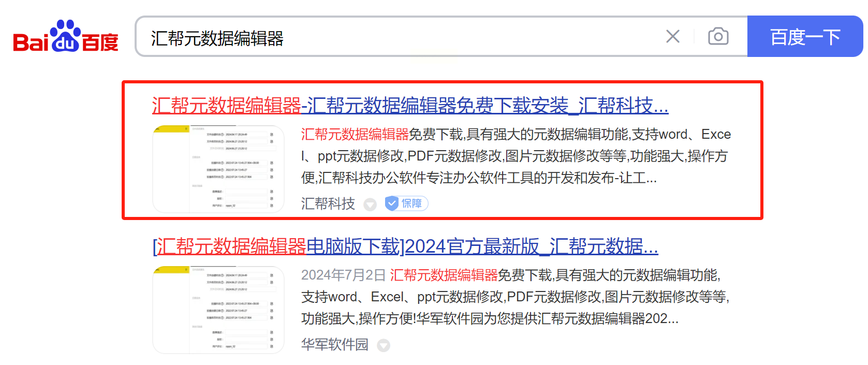The height and width of the screenshot is (365, 868).
Task: Expand dropdown arrow next to 华军软件园
Action: [x=383, y=345]
